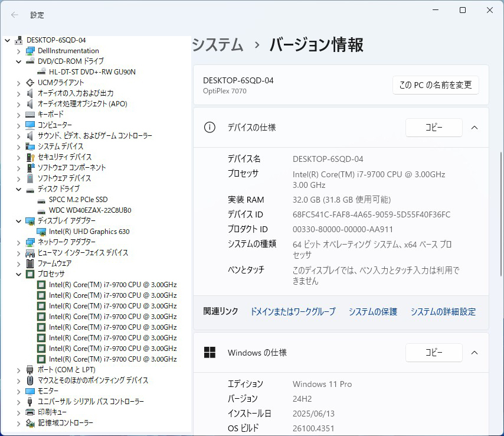Screen dimensions: 504x436
Task: Click the コンピューター monitor icon
Action: tap(30, 125)
